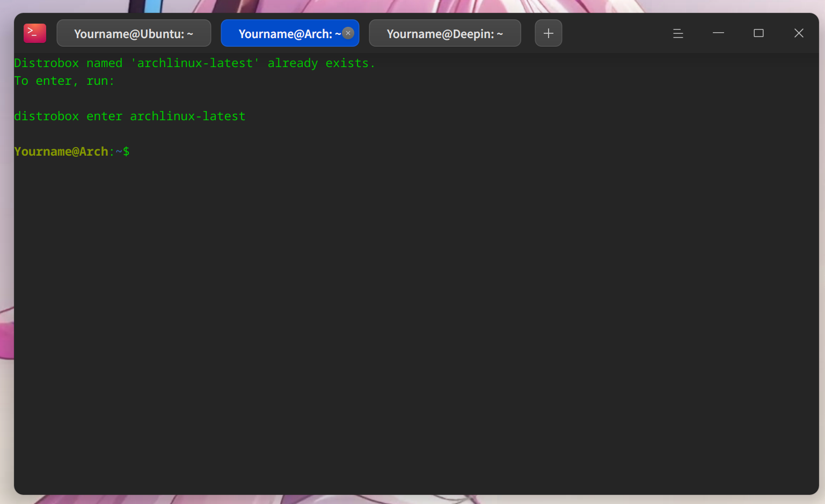Switch to the Yourname@Ubuntu tab

[x=134, y=33]
